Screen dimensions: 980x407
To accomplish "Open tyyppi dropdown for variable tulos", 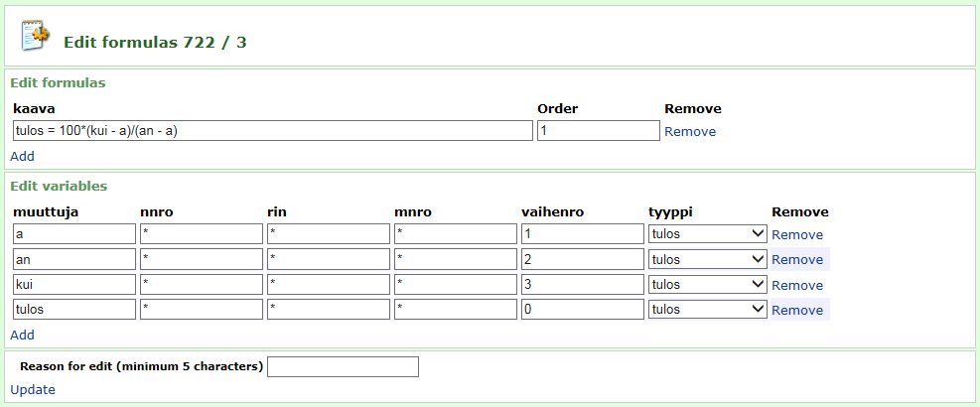I will click(x=707, y=310).
